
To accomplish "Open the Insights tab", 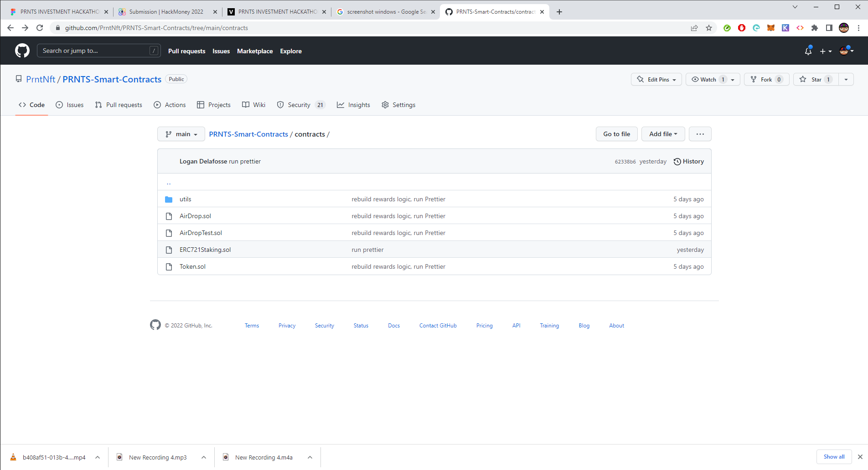I will [x=353, y=105].
